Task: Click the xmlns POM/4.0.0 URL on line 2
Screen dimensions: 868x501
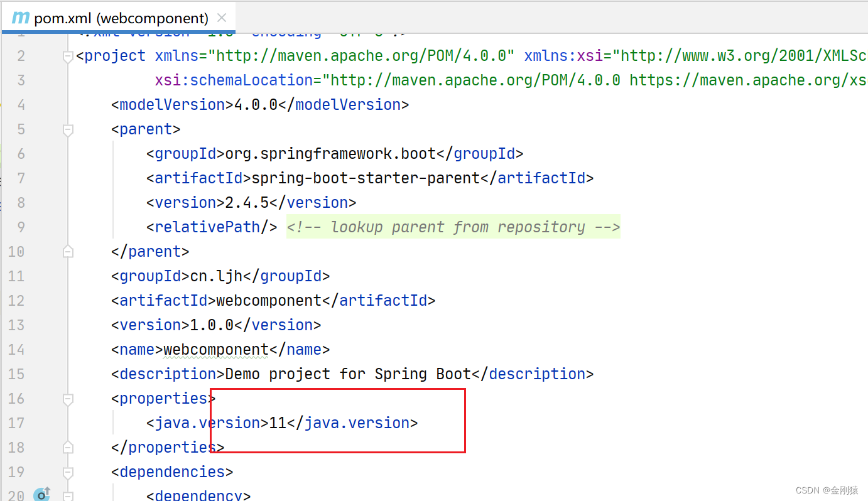Action: 361,56
